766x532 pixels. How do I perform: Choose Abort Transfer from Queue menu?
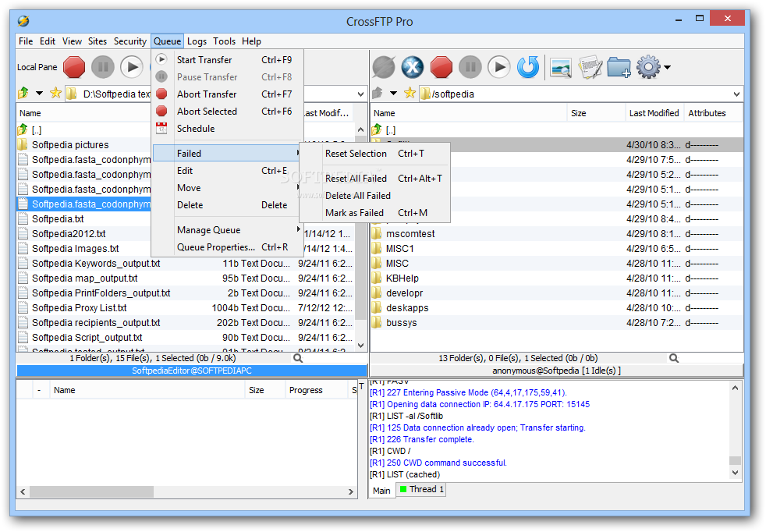225,94
